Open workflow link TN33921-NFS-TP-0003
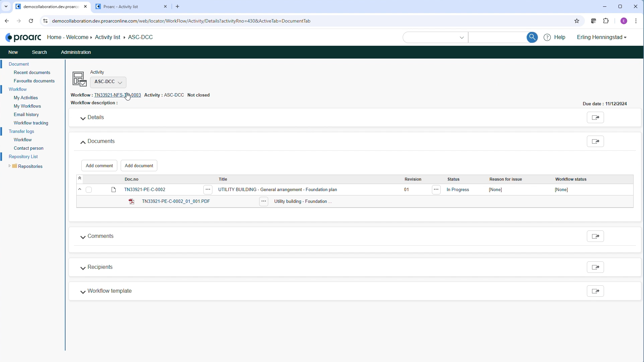Image resolution: width=644 pixels, height=362 pixels. pyautogui.click(x=117, y=95)
